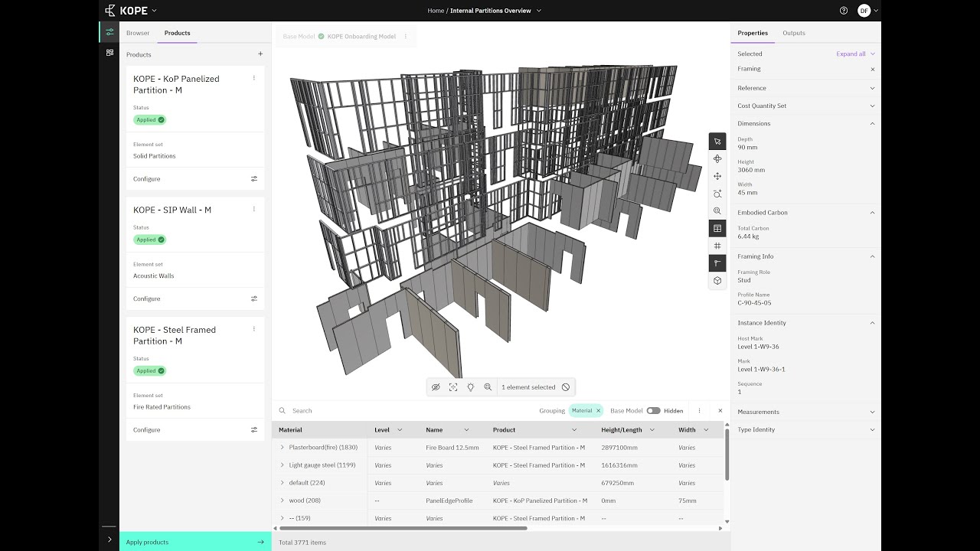This screenshot has height=551, width=980.
Task: Remove the Material grouping chip
Action: [599, 411]
